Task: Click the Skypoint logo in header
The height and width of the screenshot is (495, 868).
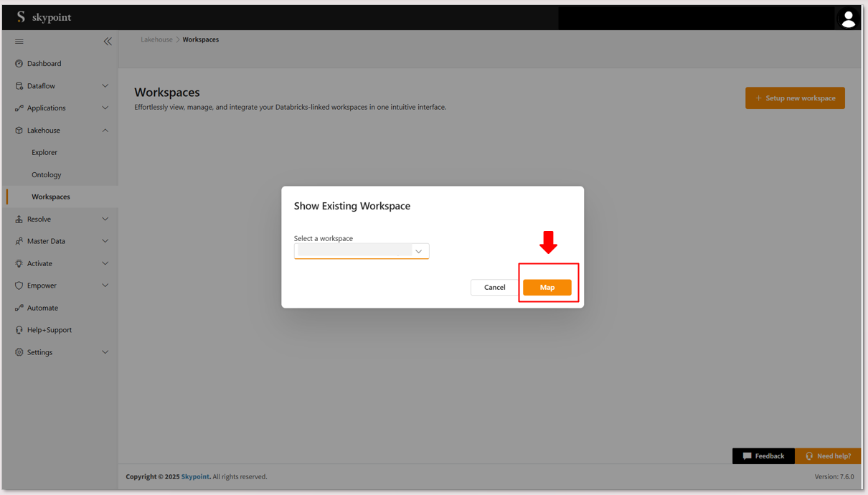Action: pos(44,17)
